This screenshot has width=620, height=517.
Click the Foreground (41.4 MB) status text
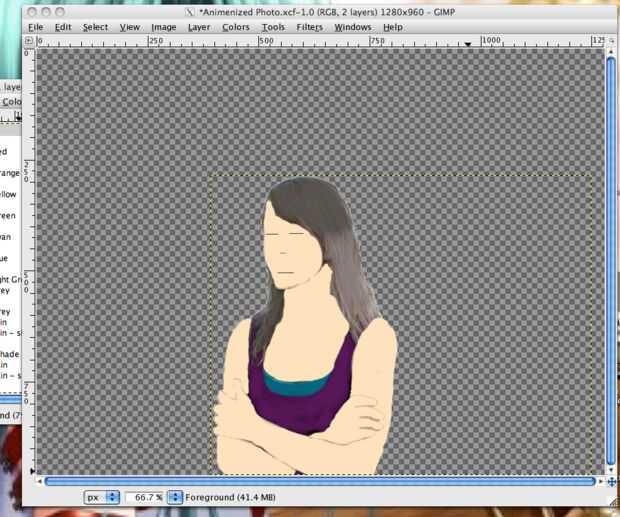230,497
